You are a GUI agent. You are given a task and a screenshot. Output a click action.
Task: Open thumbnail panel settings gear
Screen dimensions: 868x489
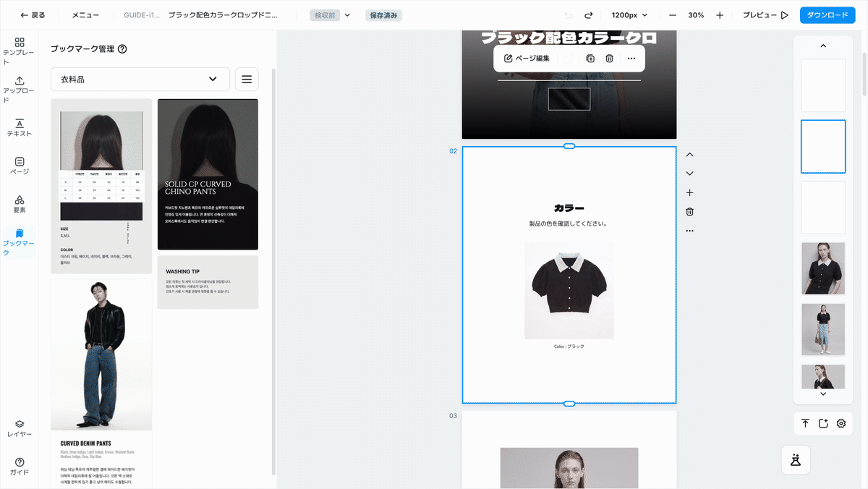pyautogui.click(x=841, y=424)
